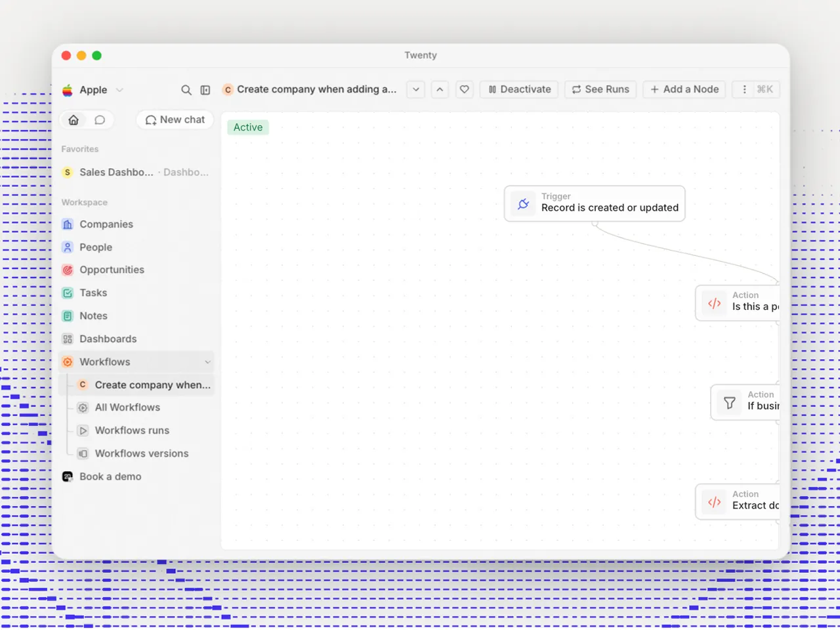Click the Apple workspace logo

tap(68, 90)
